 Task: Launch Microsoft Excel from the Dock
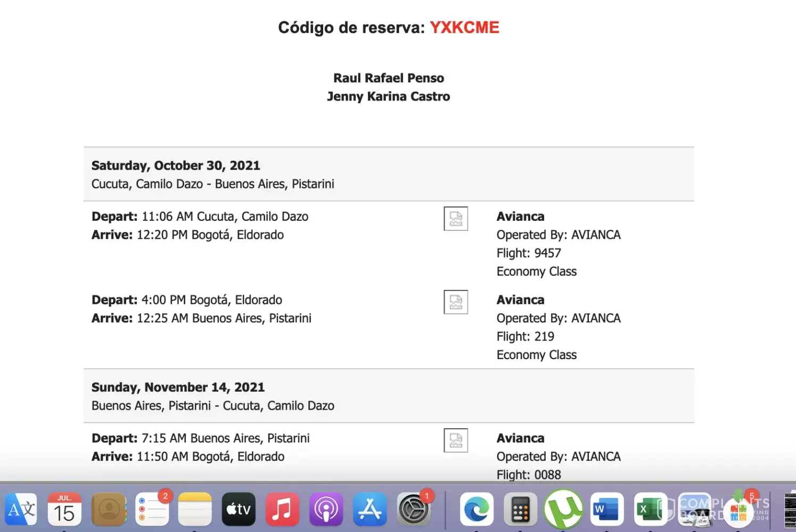pos(650,510)
